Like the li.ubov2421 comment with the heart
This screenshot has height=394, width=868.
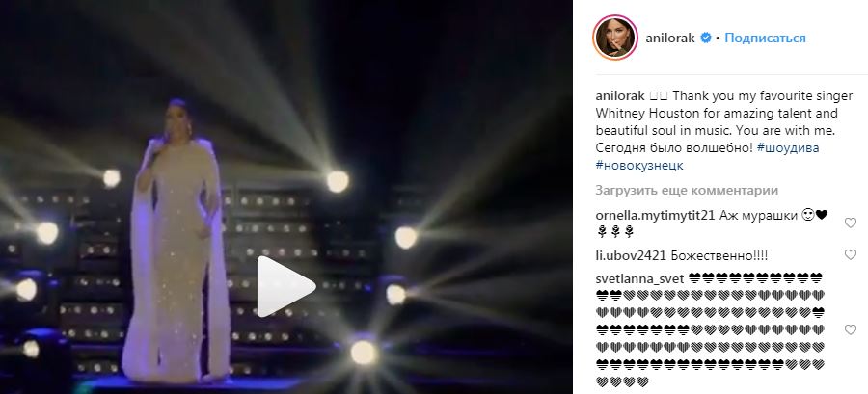coord(851,254)
